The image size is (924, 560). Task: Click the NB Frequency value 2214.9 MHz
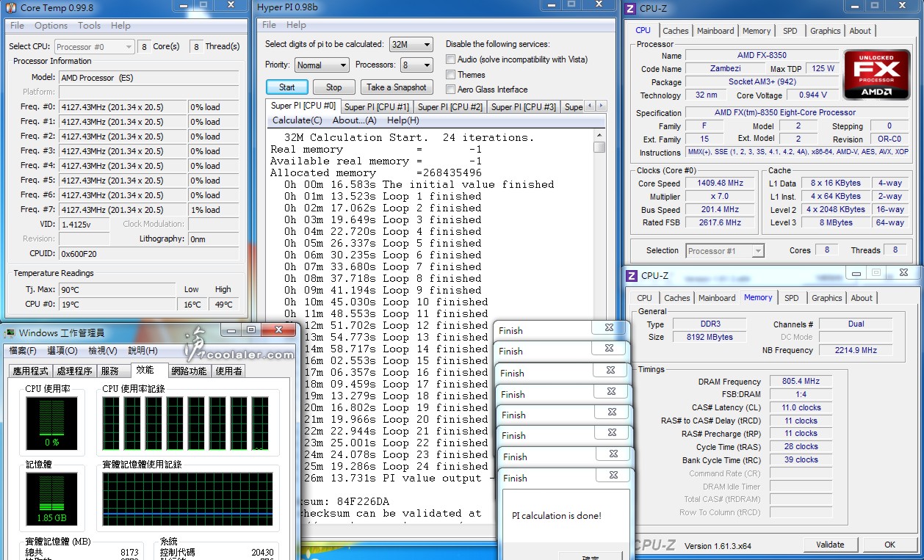coord(856,350)
